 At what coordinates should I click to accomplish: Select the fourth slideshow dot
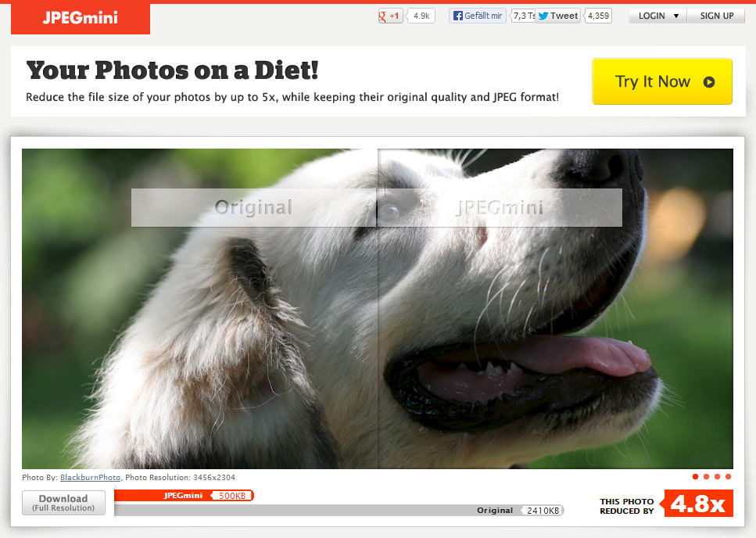pos(728,477)
